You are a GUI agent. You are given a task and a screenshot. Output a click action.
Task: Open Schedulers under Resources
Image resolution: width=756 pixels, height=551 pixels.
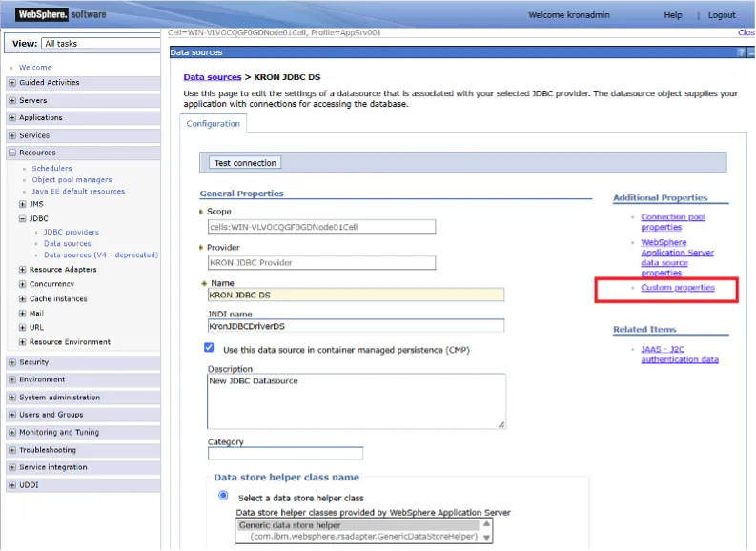pyautogui.click(x=51, y=168)
